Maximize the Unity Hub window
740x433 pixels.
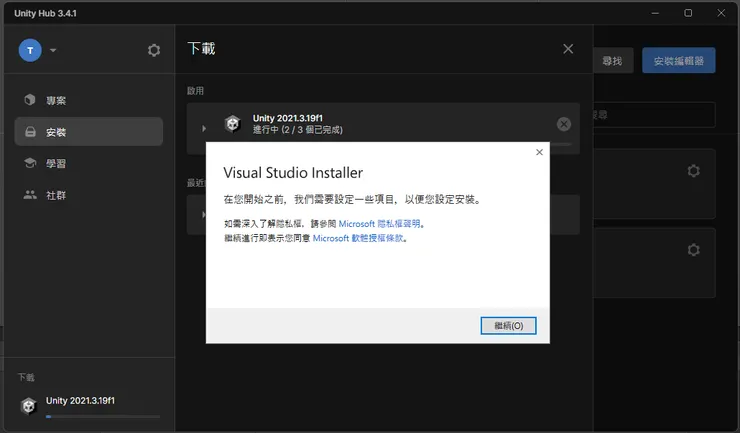point(688,13)
